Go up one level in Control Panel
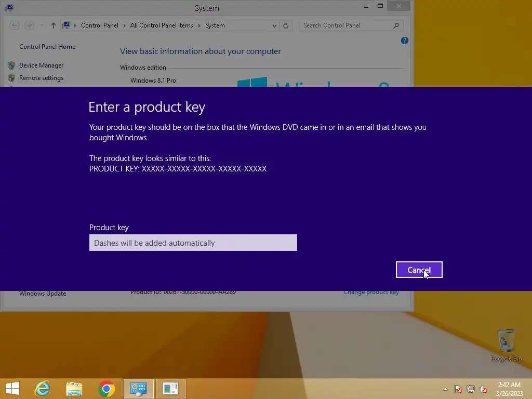Image resolution: width=532 pixels, height=399 pixels. 54,25
